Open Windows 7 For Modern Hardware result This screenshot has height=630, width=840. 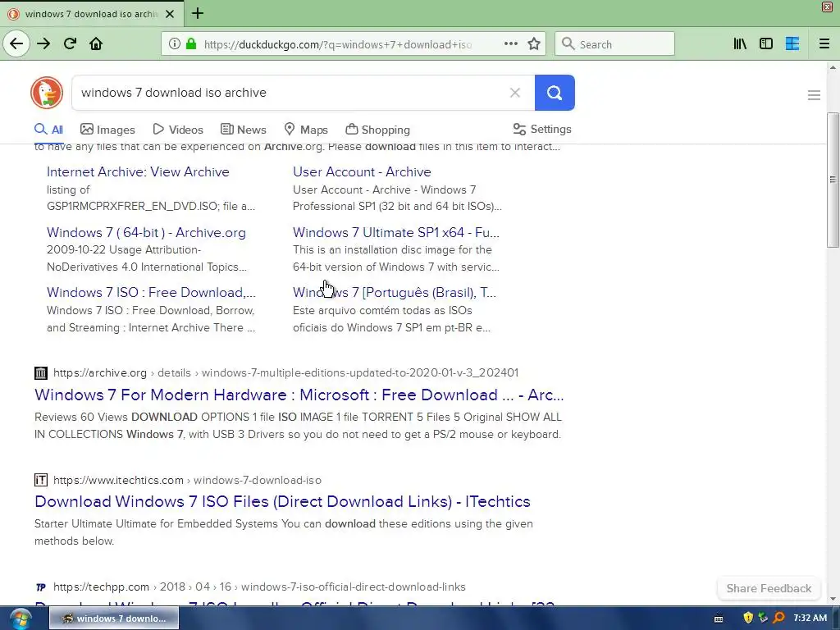click(x=299, y=395)
